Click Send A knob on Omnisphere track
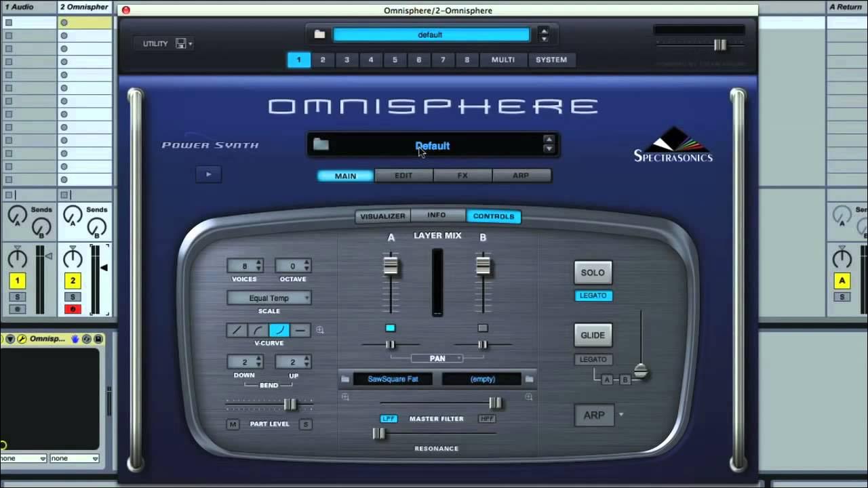The width and height of the screenshot is (868, 488). [73, 216]
